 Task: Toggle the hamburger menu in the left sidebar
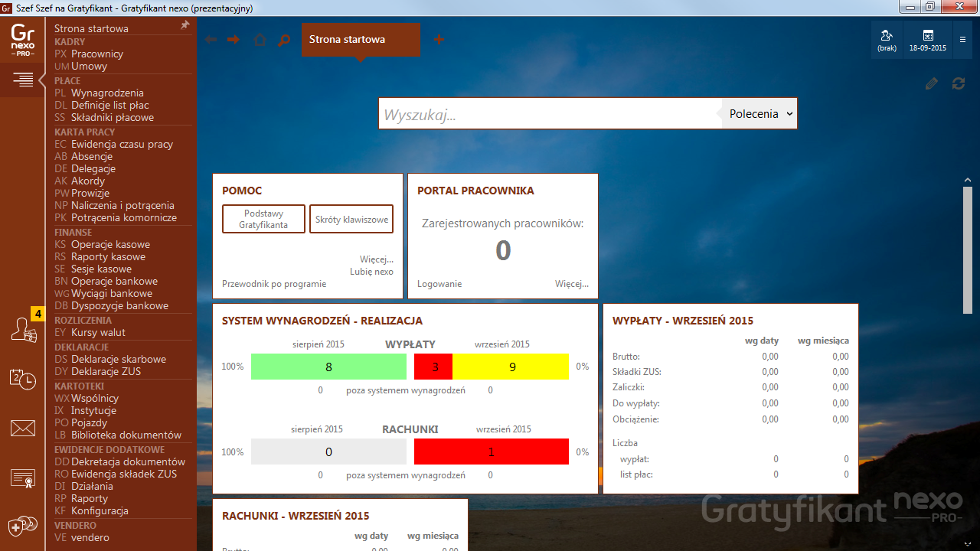[x=22, y=78]
